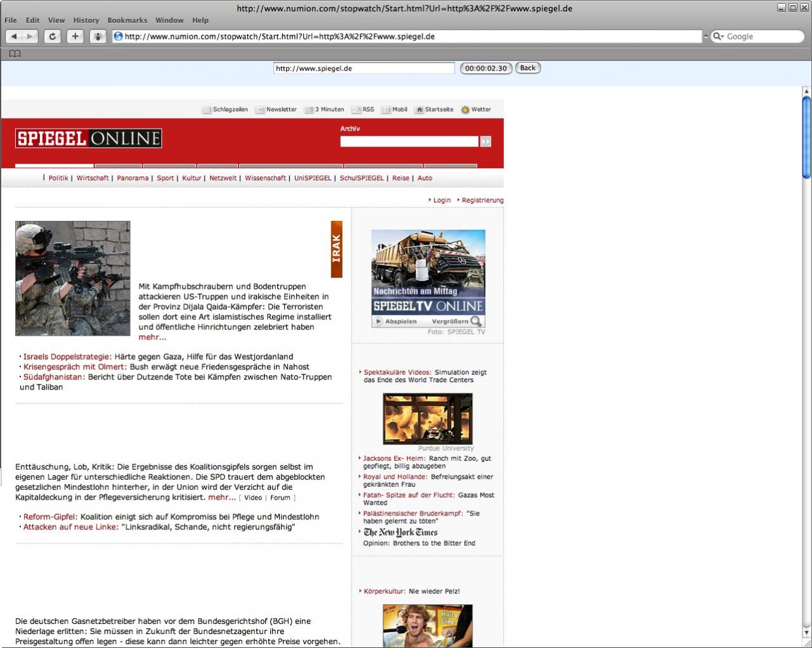Open 'Krisengespräch mit Olmert' headline
Screen dimensions: 812x648
coord(75,367)
